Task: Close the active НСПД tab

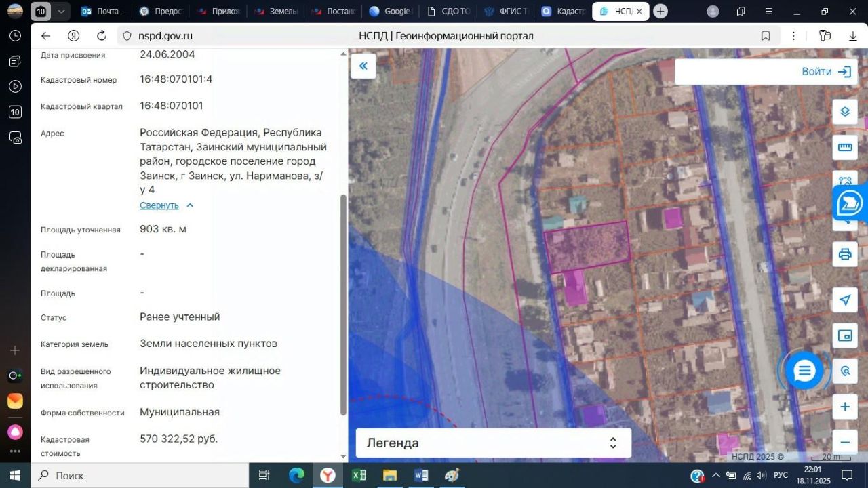Action: point(639,12)
